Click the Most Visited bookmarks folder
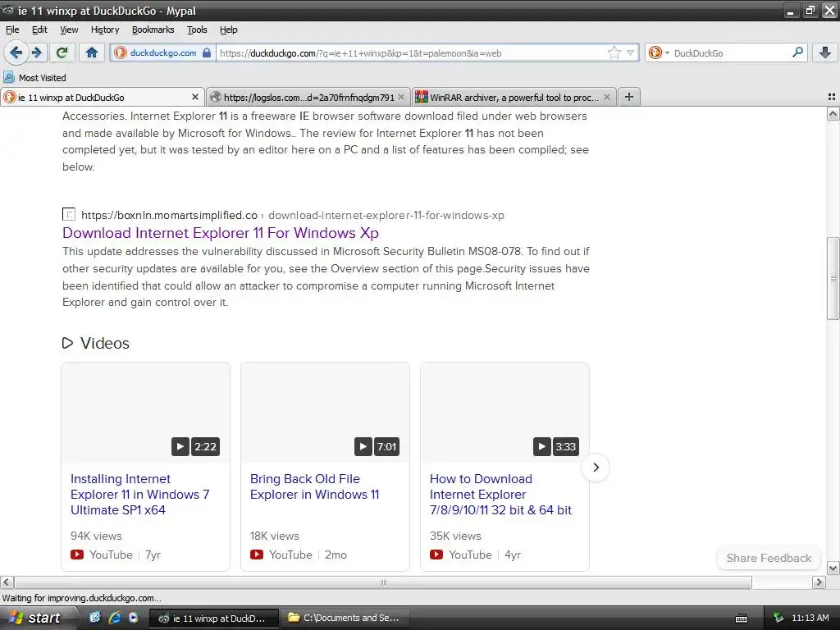 tap(34, 78)
